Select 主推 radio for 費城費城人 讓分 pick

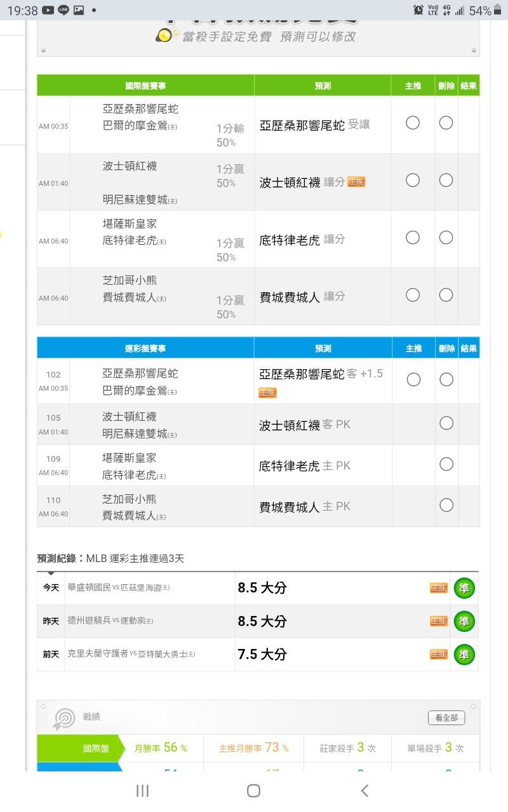413,295
